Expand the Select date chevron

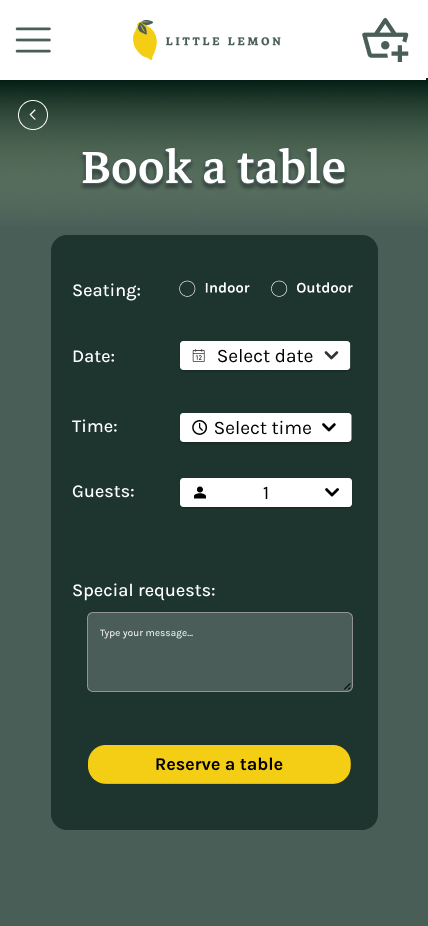(332, 356)
